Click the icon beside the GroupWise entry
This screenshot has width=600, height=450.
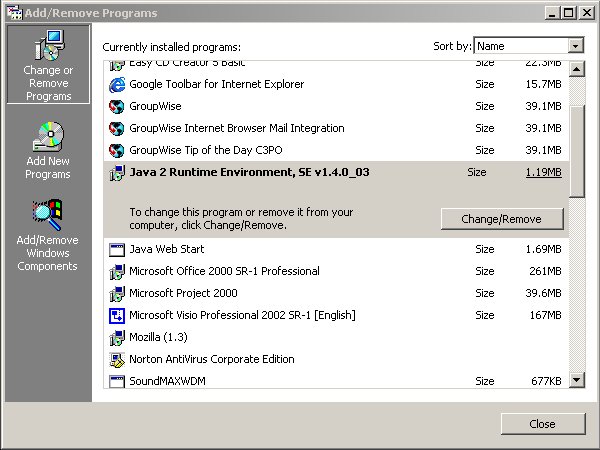coord(117,107)
